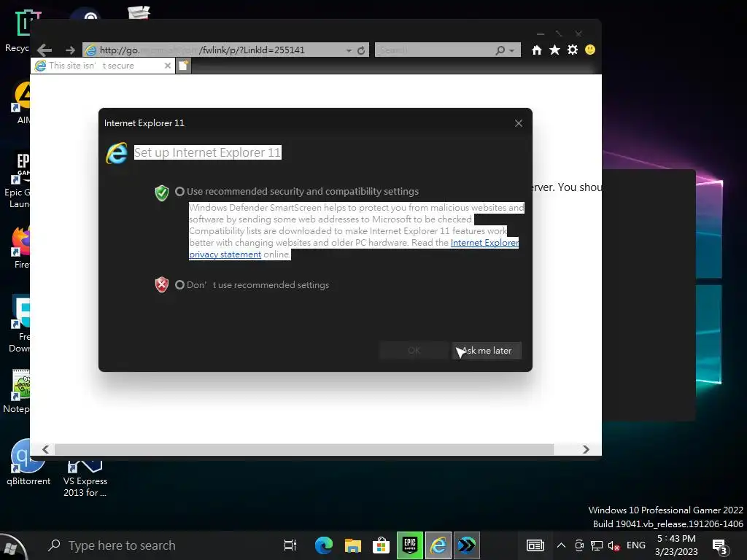Refresh the page using the reload icon

pyautogui.click(x=361, y=50)
